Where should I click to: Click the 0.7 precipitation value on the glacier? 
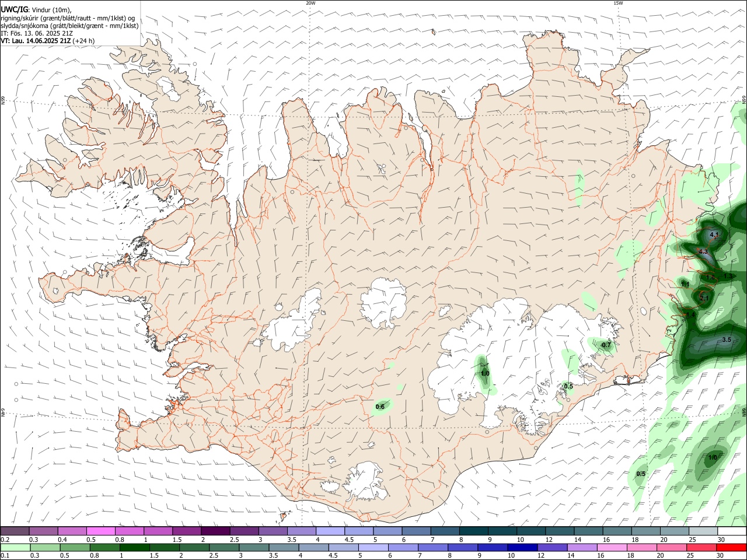pyautogui.click(x=606, y=345)
